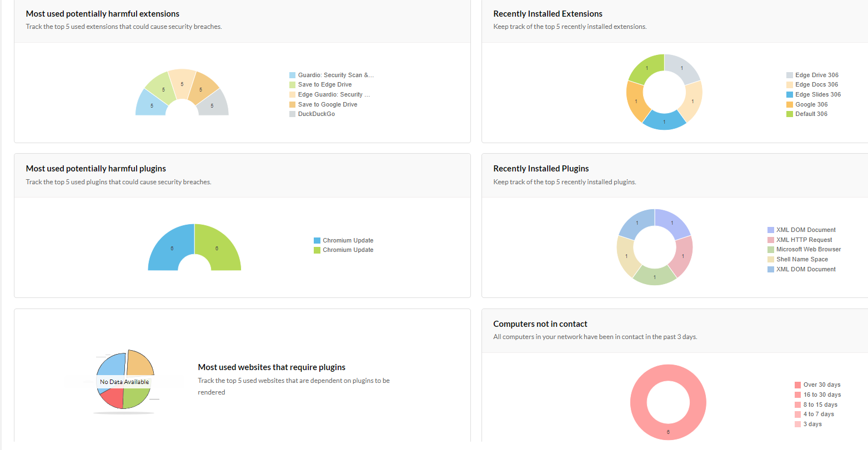The image size is (868, 450).
Task: Expand the Edge Guardio Security truncated legend label
Action: pos(334,94)
